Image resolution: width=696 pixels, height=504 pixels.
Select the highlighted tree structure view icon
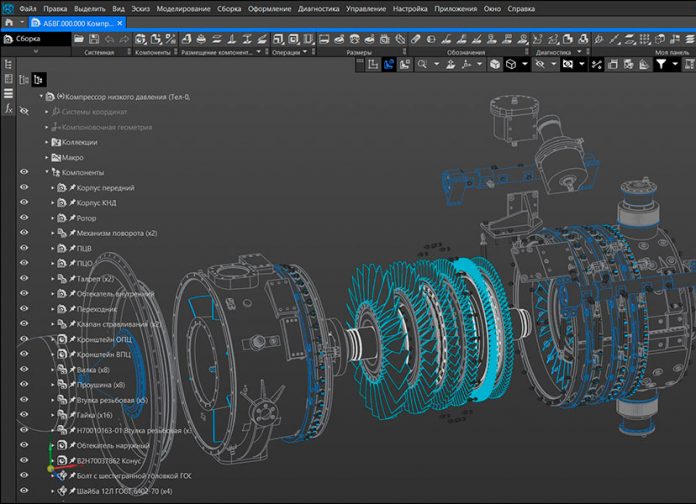tap(39, 79)
